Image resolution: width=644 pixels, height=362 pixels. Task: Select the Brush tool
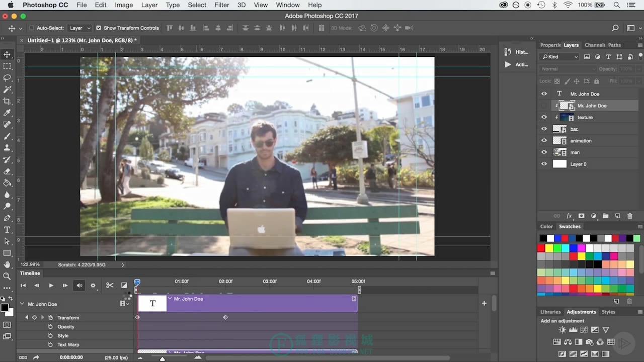(x=7, y=136)
